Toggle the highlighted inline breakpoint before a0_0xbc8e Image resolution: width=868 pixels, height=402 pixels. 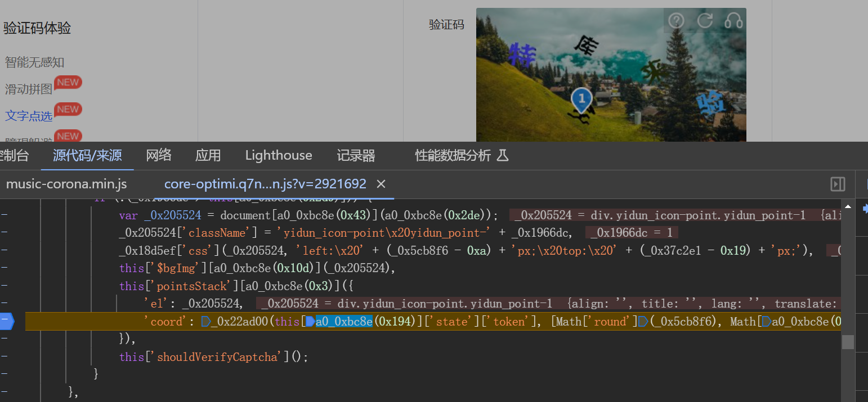tap(310, 322)
